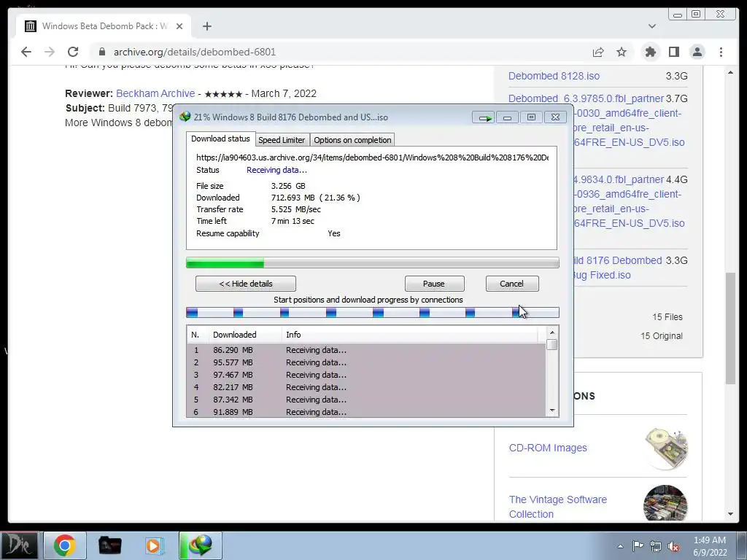747x560 pixels.
Task: Click the N. column header
Action: pos(198,335)
